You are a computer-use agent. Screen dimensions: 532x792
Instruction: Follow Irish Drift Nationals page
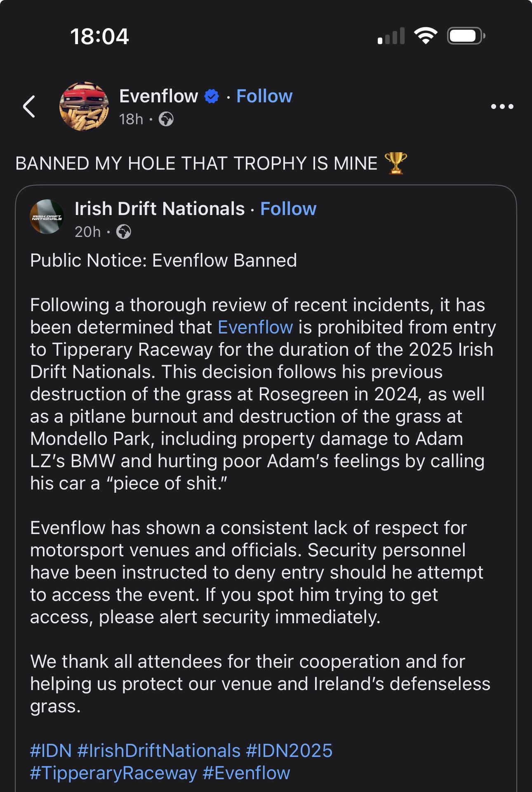click(x=288, y=209)
